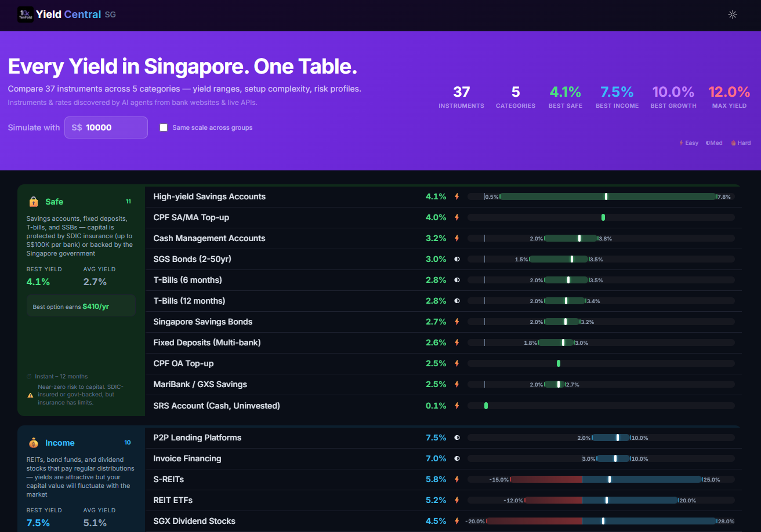Click the money bag icon on the Income card

(33, 442)
